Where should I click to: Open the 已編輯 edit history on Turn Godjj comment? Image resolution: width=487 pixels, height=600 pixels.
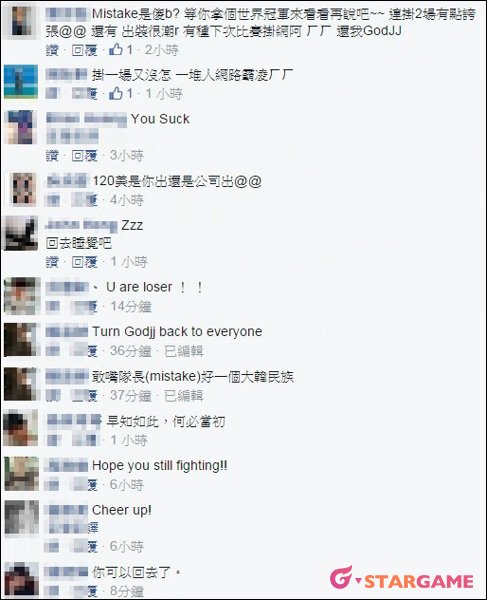(184, 351)
